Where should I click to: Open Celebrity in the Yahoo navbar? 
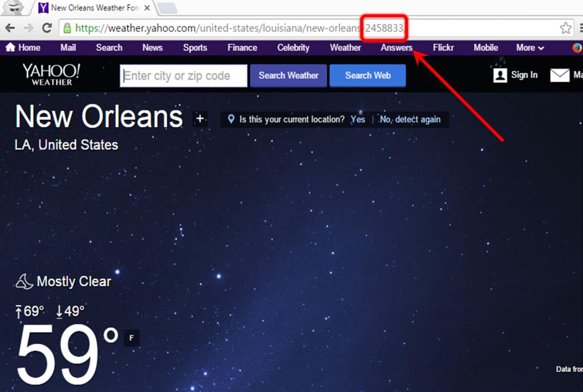pos(293,47)
